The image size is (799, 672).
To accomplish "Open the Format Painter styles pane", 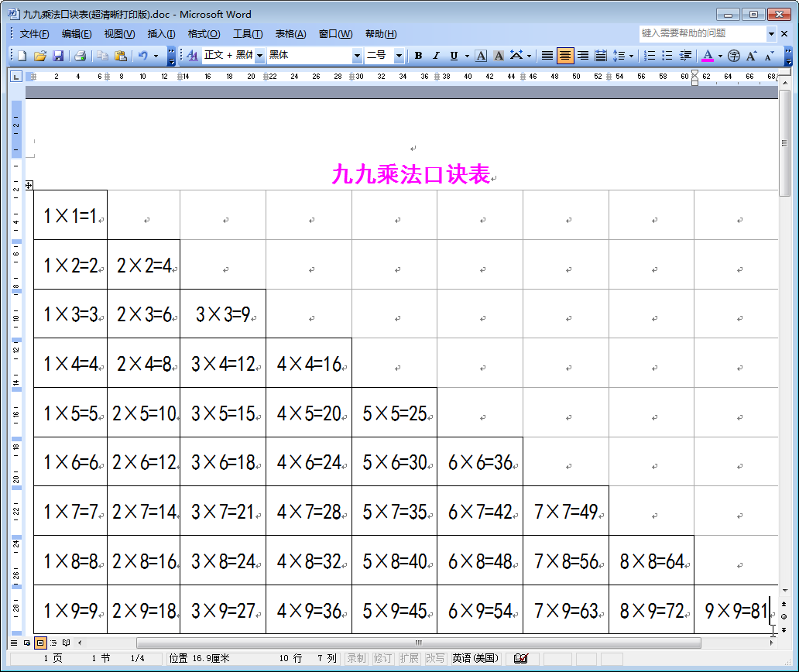I will coord(191,56).
